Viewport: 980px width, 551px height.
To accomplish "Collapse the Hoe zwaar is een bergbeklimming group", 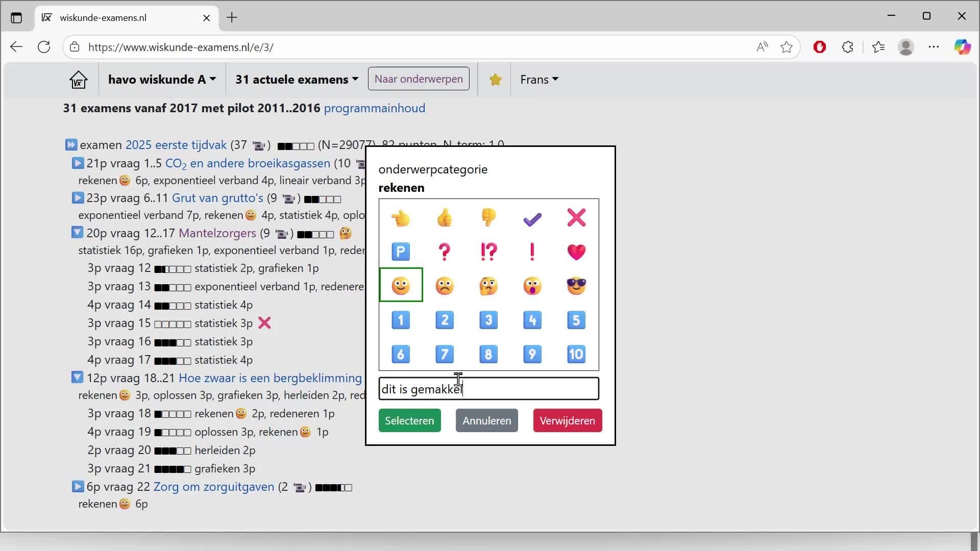I will 77,378.
